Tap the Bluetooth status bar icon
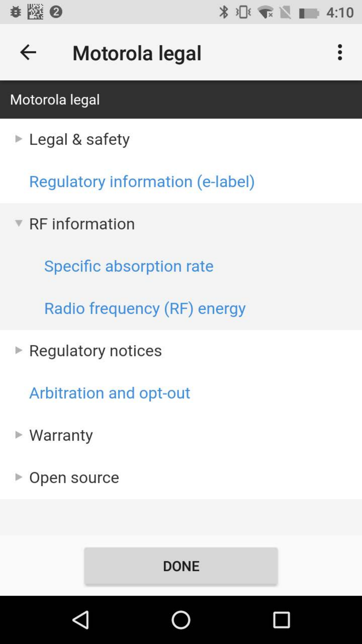 pos(223,12)
